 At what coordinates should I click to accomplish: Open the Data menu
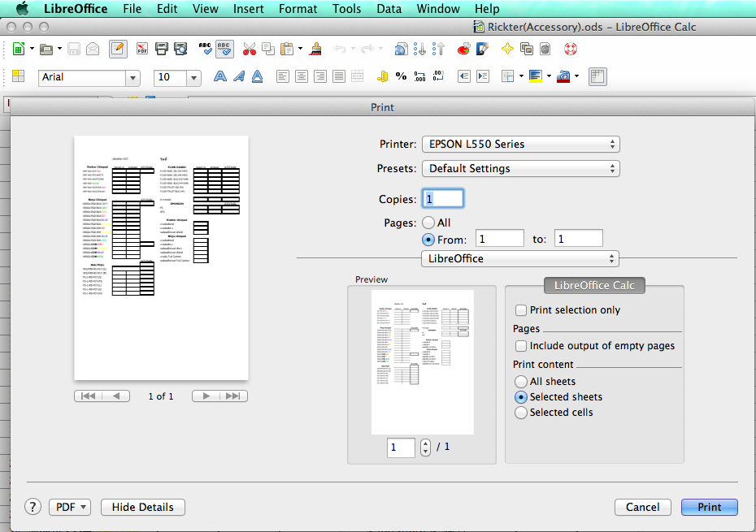pyautogui.click(x=389, y=9)
